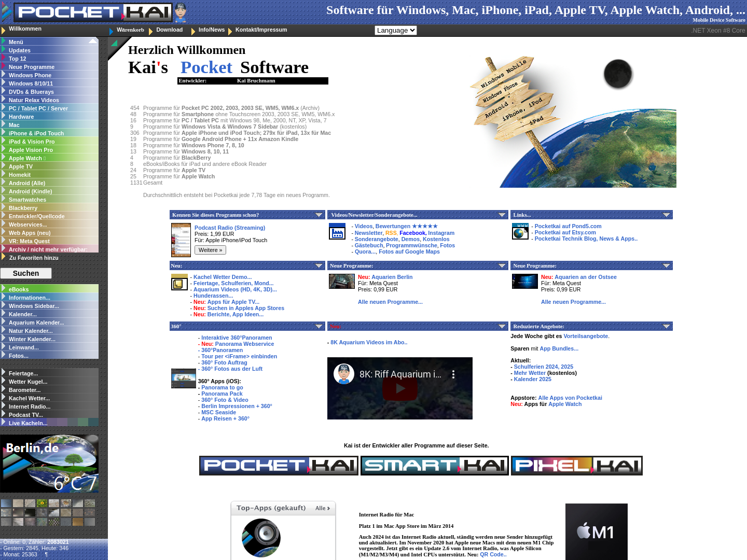Open Download in top navigation

[170, 30]
